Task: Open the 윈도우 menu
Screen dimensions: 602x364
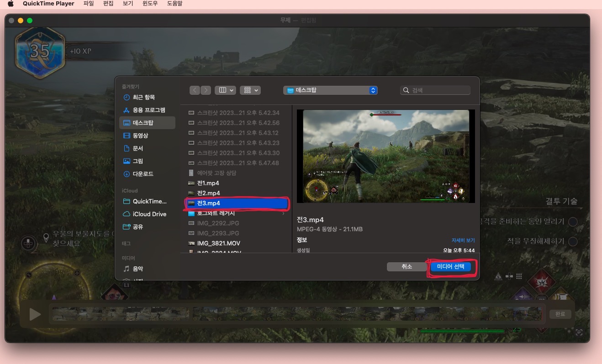Action: click(150, 4)
